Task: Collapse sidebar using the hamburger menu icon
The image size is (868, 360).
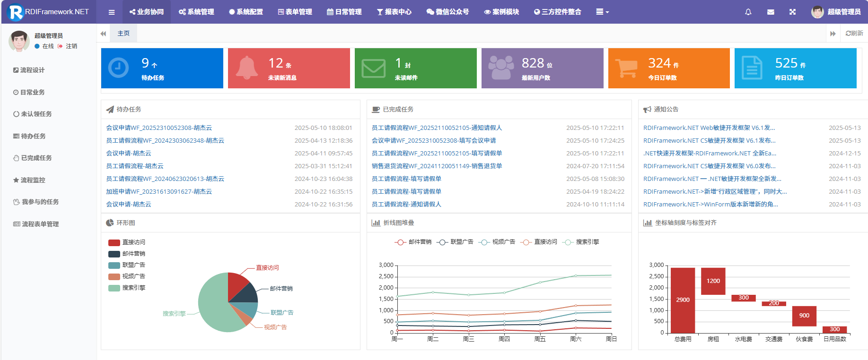Action: point(112,12)
